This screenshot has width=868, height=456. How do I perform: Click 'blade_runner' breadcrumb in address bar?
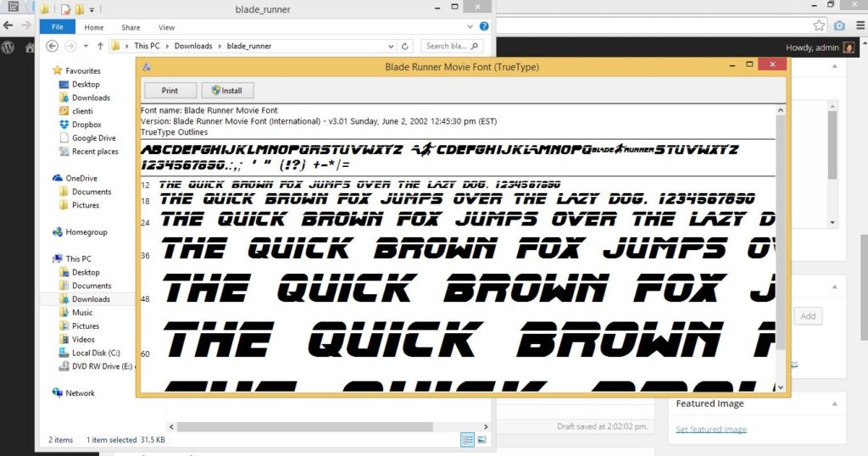coord(249,46)
